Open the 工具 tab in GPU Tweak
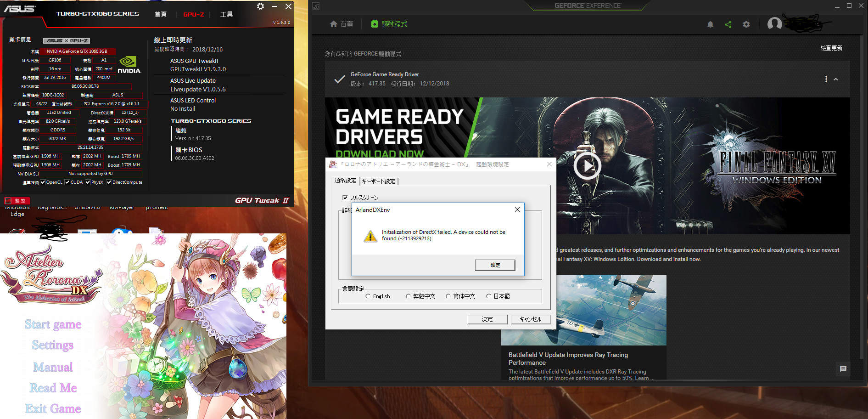The height and width of the screenshot is (419, 868). 226,14
